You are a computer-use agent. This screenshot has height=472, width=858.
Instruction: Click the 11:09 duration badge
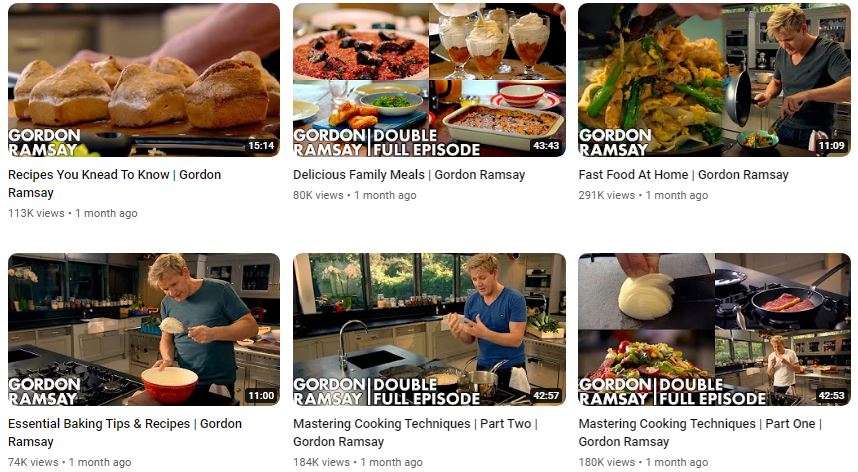coord(831,145)
